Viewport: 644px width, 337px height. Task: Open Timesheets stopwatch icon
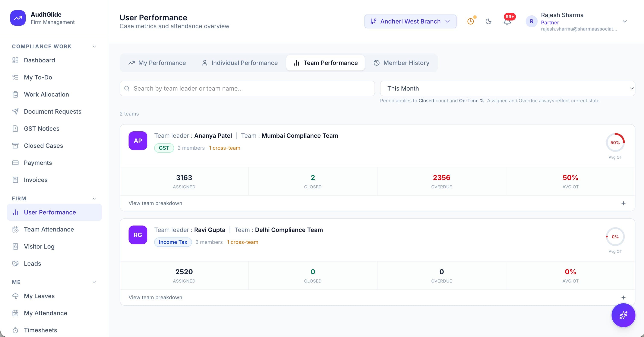(x=15, y=330)
